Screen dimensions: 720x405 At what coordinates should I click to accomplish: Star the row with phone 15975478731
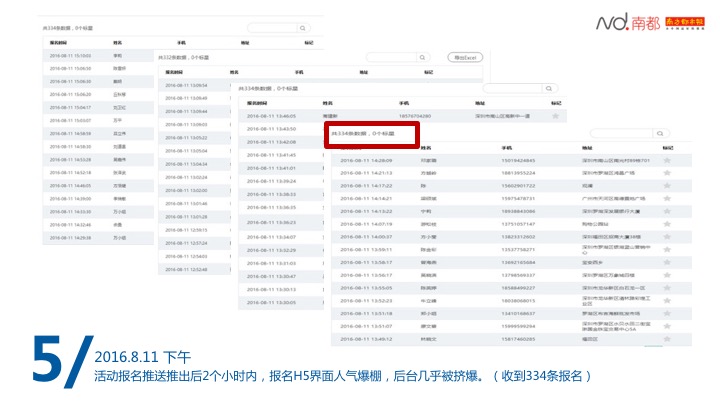point(667,198)
